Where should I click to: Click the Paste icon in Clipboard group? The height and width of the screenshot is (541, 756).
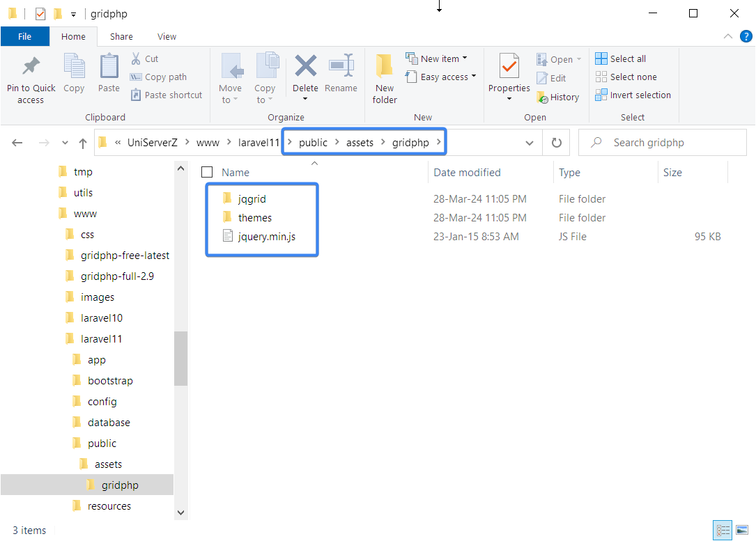(x=109, y=68)
